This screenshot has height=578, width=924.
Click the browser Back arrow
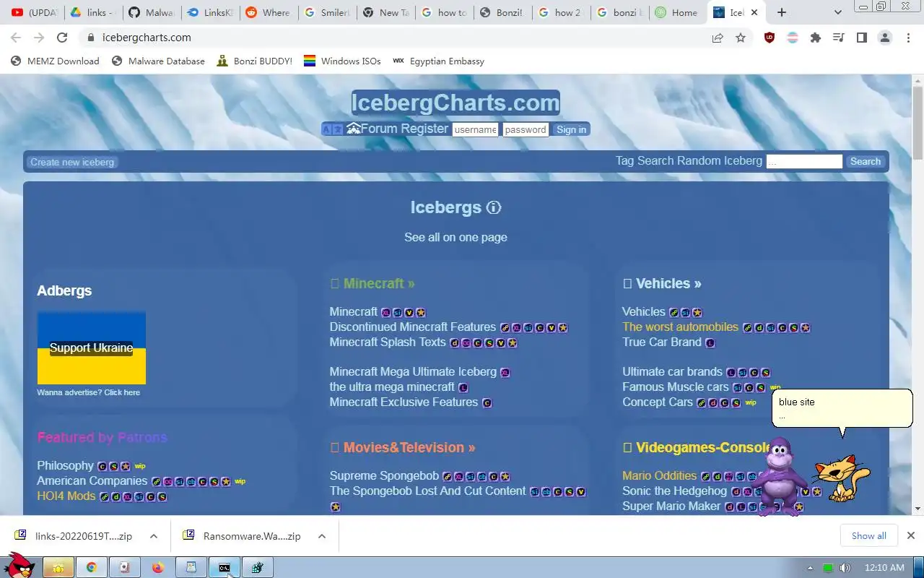pos(16,38)
